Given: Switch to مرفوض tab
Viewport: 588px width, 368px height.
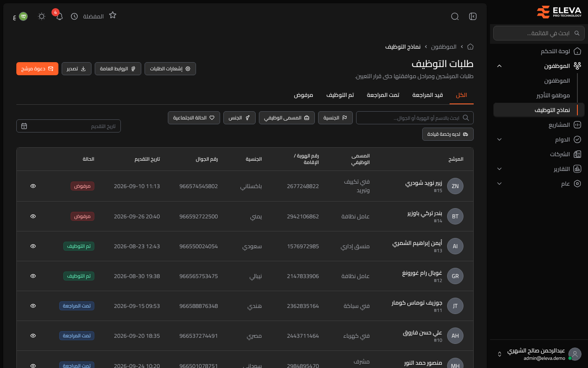Looking at the screenshot, I should (303, 95).
